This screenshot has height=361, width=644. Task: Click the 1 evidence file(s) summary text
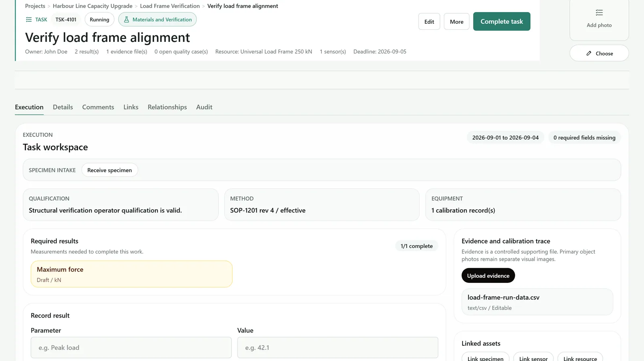pyautogui.click(x=127, y=52)
